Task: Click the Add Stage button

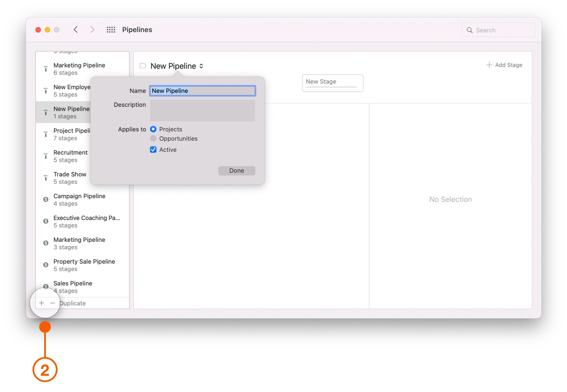Action: coord(504,65)
